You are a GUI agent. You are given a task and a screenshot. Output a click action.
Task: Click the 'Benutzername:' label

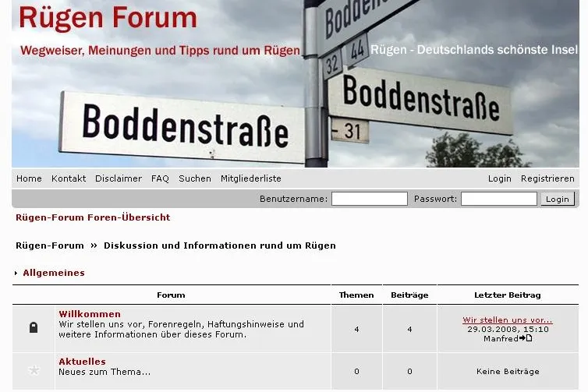(x=294, y=199)
